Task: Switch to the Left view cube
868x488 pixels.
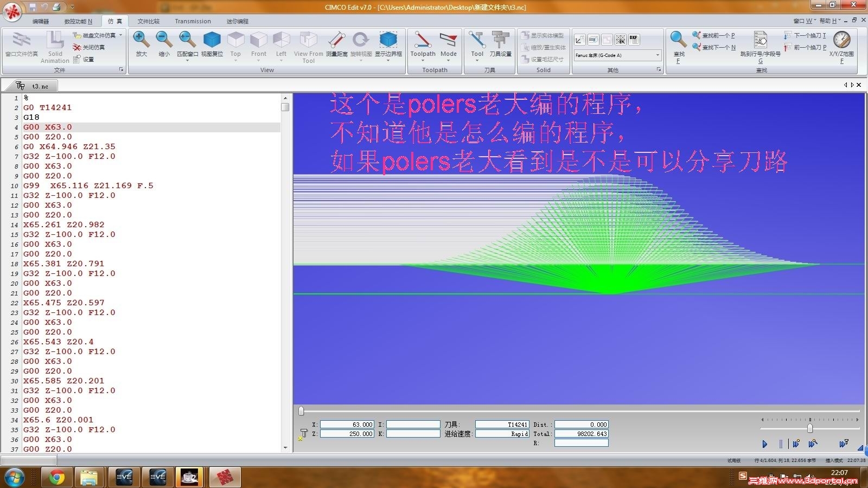Action: tap(281, 40)
